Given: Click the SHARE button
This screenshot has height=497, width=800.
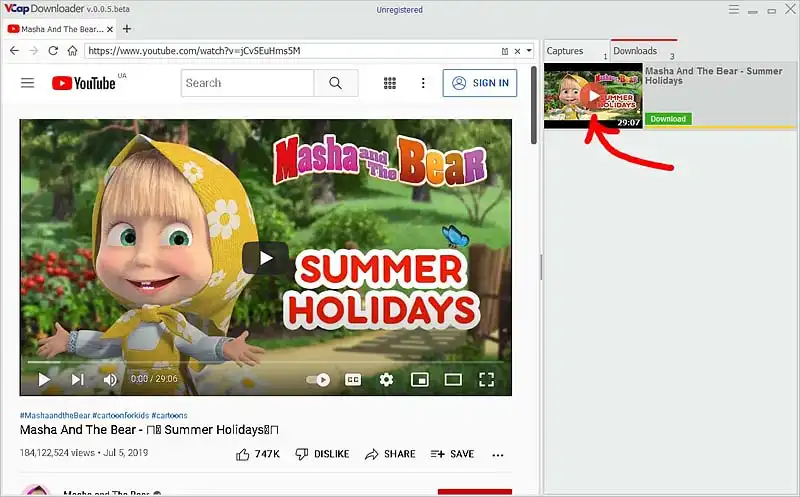Looking at the screenshot, I should (390, 454).
